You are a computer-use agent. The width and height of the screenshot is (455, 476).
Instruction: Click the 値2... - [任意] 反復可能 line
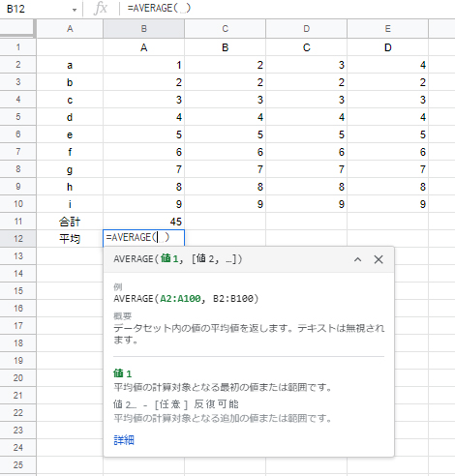(176, 404)
